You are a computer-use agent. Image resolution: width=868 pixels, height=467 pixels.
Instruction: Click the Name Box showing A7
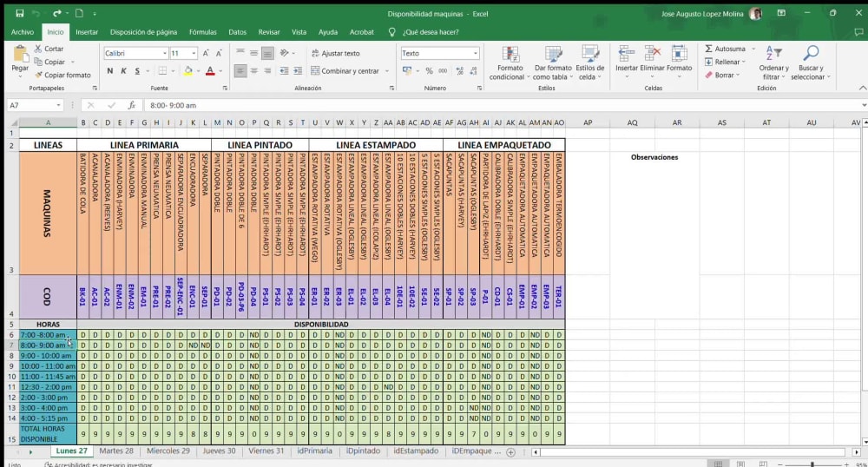[x=35, y=105]
